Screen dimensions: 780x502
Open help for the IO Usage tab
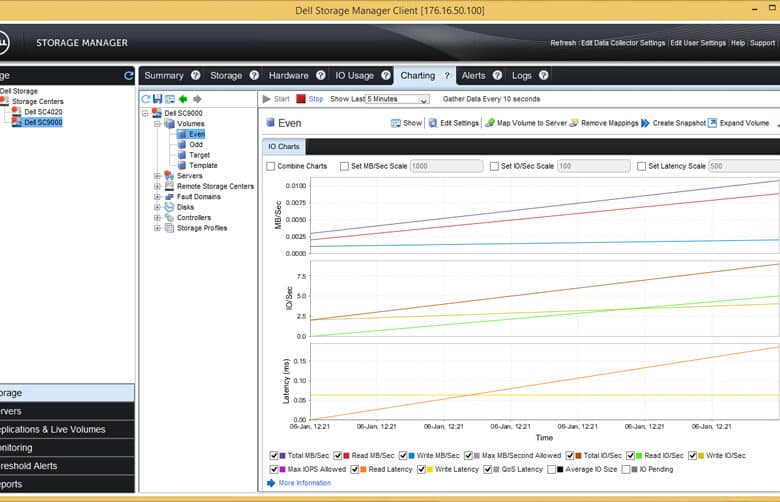386,75
